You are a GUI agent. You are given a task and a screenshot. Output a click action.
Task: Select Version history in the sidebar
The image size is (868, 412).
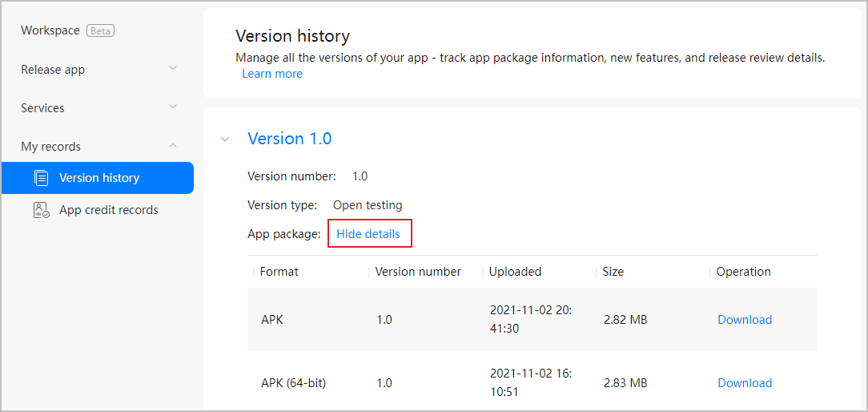tap(98, 178)
